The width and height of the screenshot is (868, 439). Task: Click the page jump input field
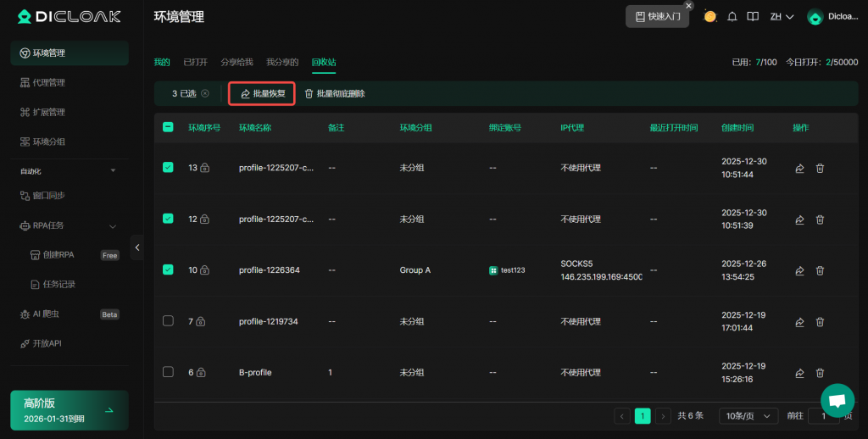[x=822, y=416]
